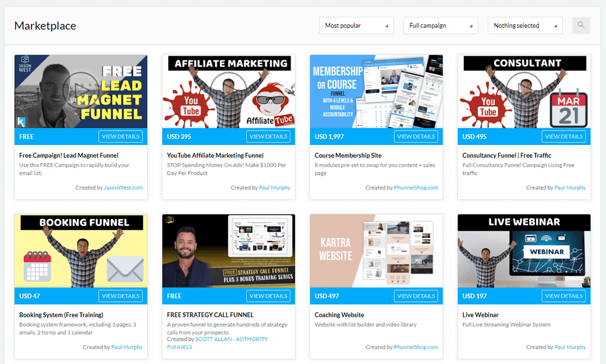View details of Free Strategy Call Funnel

click(x=268, y=296)
